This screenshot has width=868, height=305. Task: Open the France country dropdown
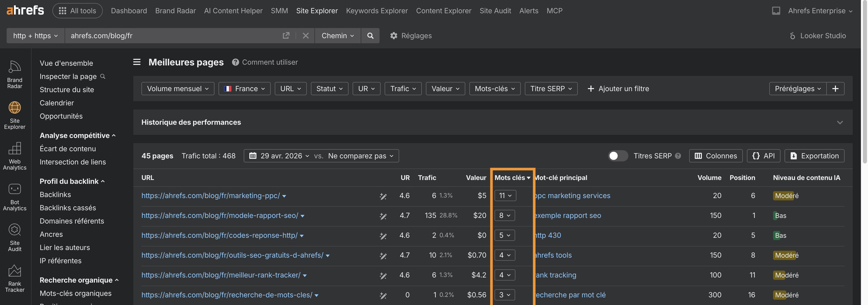tap(244, 88)
